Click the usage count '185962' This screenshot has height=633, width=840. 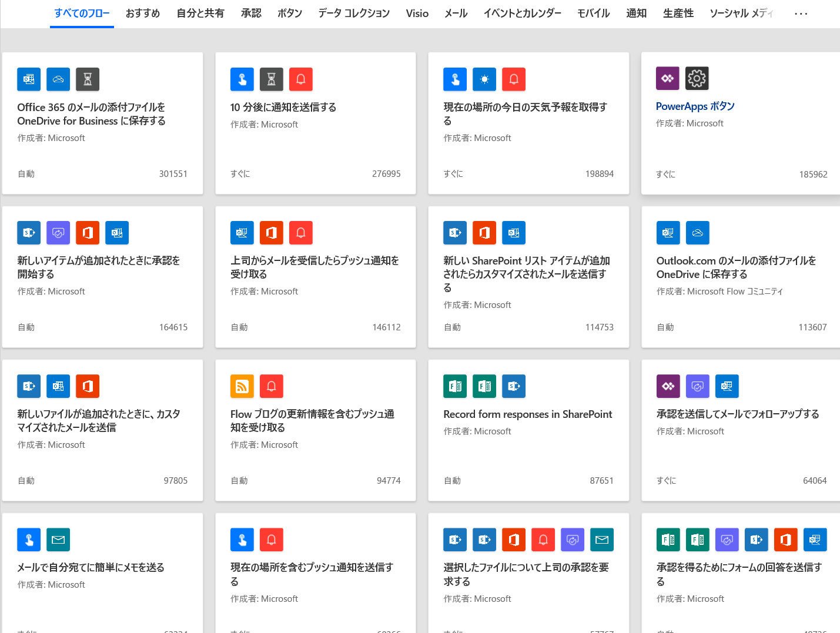coord(814,175)
